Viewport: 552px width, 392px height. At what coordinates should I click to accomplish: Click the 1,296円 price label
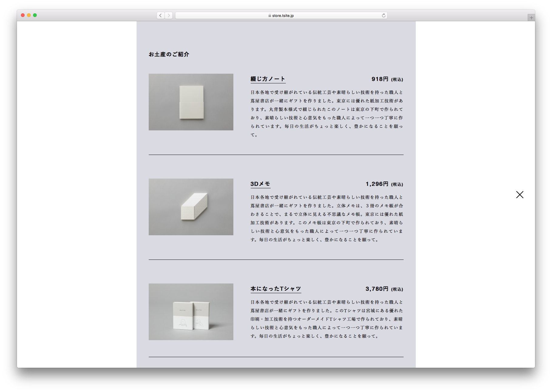point(377,184)
